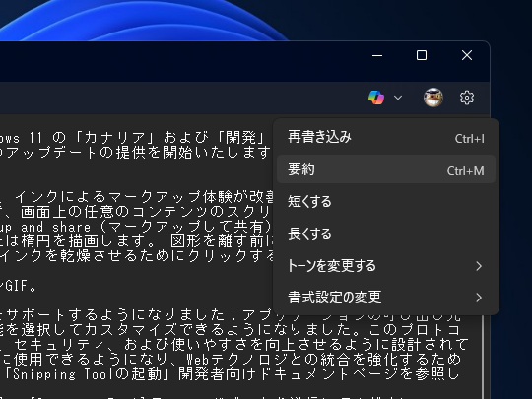Expand chevron beside 書式設定の変更
The image size is (532, 399).
point(479,298)
